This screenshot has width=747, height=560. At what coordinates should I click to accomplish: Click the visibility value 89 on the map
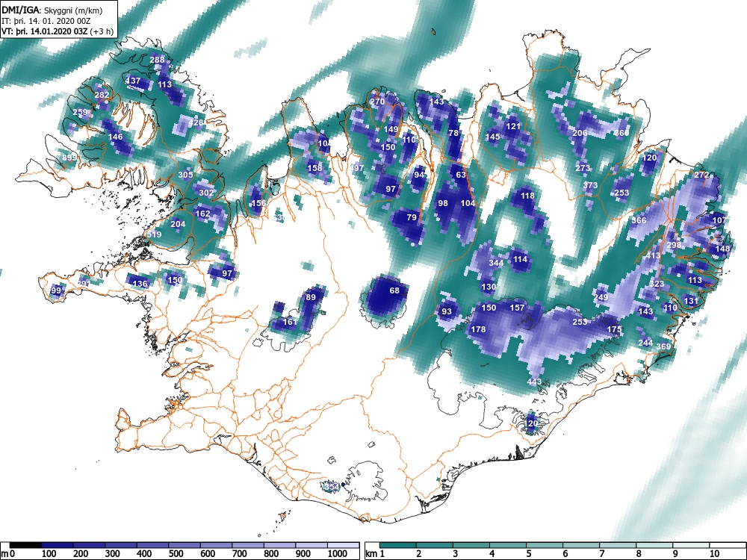click(311, 297)
